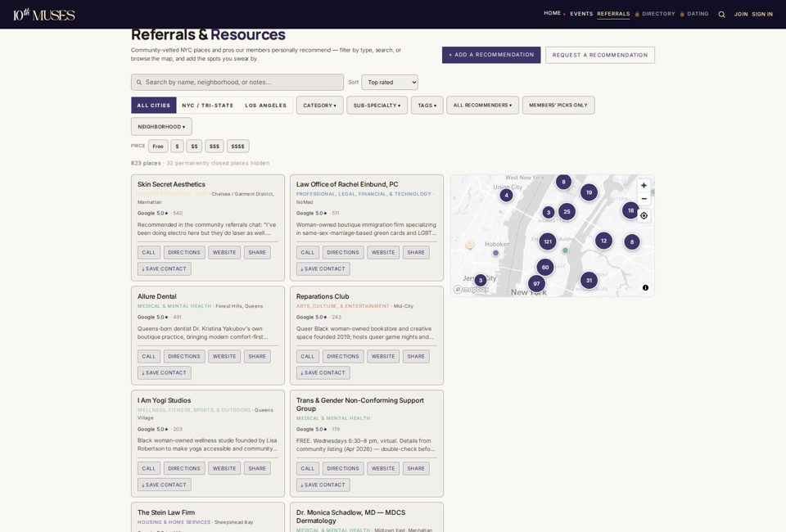The image size is (786, 532).
Task: Open The Stein Law Firm listing title
Action: [166, 512]
